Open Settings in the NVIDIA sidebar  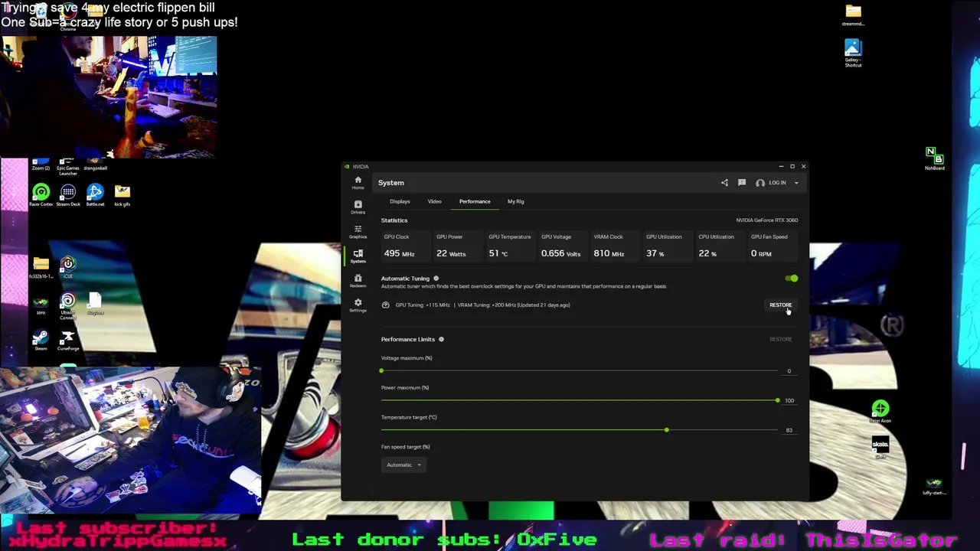coord(358,305)
